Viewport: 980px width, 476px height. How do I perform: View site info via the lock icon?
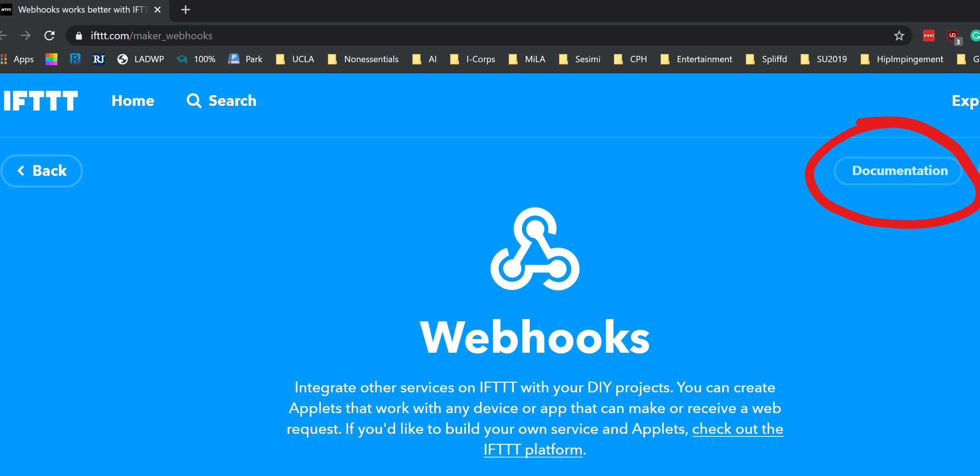79,36
